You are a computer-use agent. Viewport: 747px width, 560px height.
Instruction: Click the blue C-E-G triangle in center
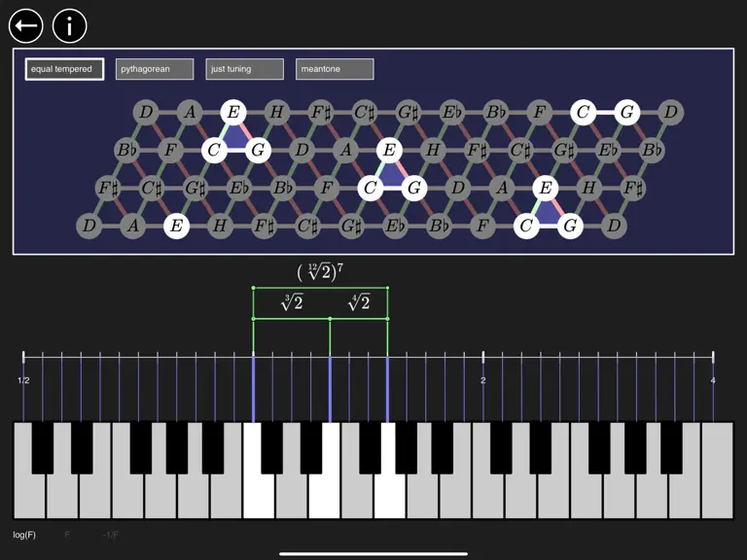click(x=390, y=176)
